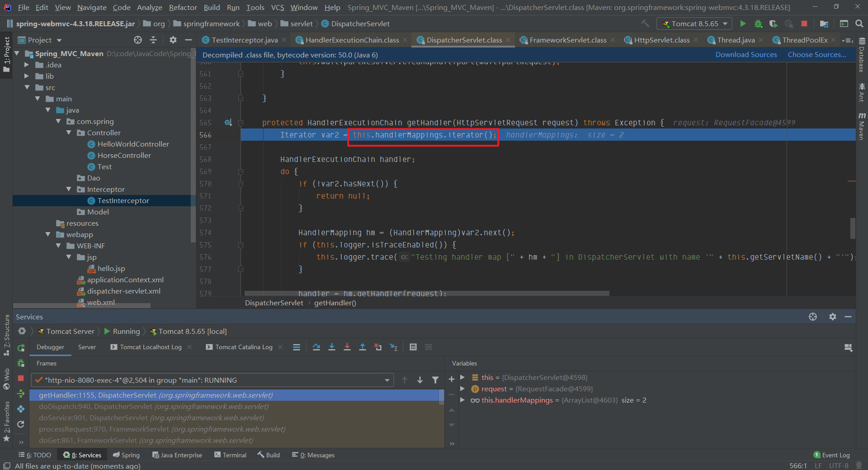
Task: Switch to the FrameworkServlet.class tab
Action: pyautogui.click(x=567, y=40)
